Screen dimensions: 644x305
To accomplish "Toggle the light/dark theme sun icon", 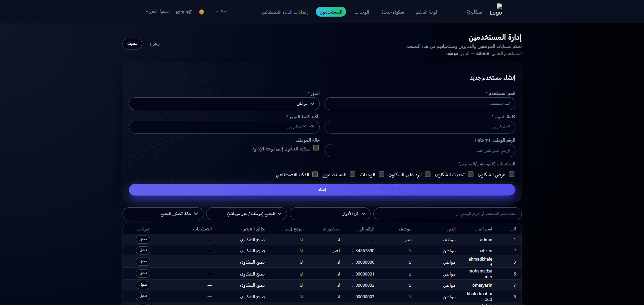I will coord(201,12).
